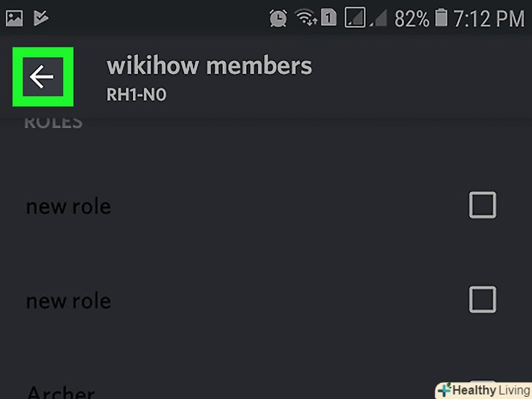Tap the 'wikihow members' page title
The height and width of the screenshot is (399, 532).
click(209, 66)
